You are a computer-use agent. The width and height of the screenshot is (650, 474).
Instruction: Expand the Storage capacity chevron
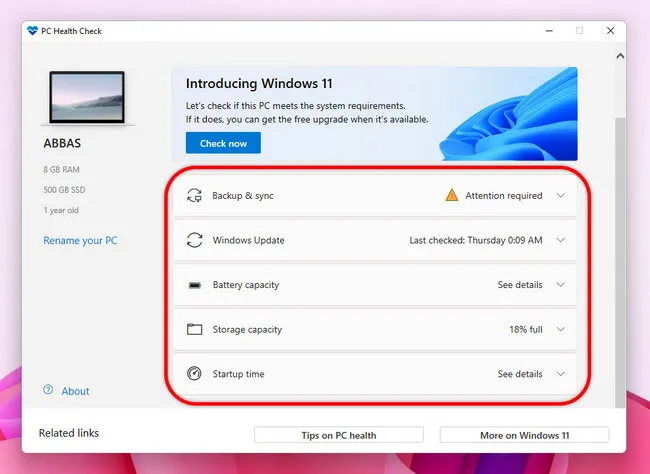tap(560, 330)
